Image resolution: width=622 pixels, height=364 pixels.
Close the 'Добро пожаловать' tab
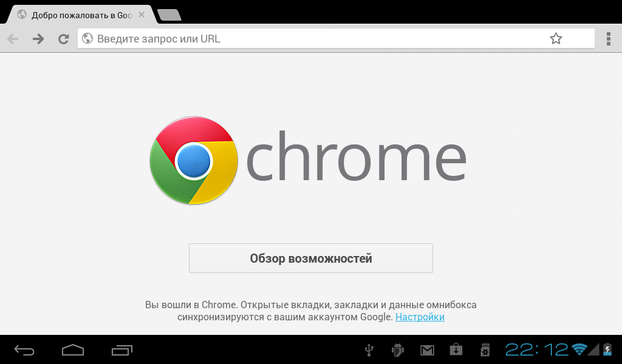click(x=141, y=15)
